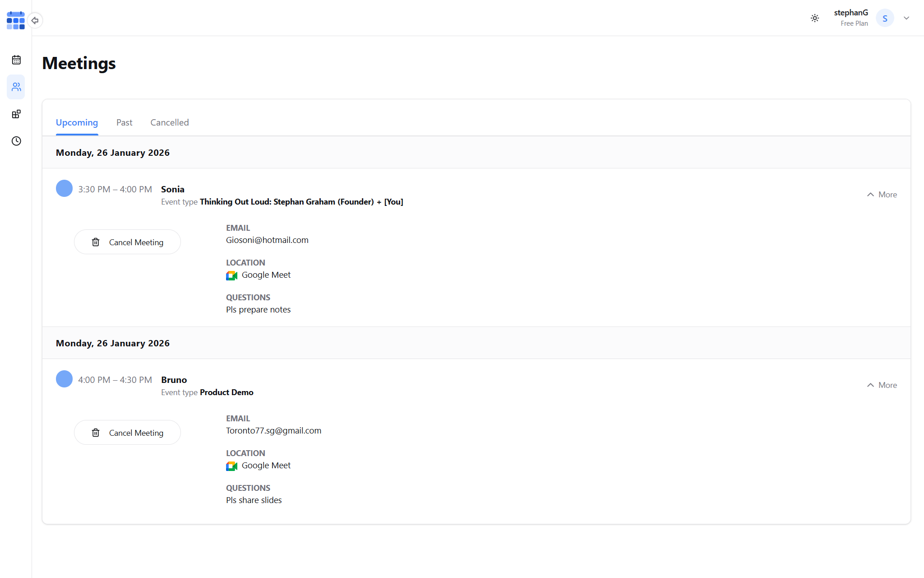Screen dimensions: 924x578
Task: Open the availability clock sidebar icon
Action: tap(16, 141)
